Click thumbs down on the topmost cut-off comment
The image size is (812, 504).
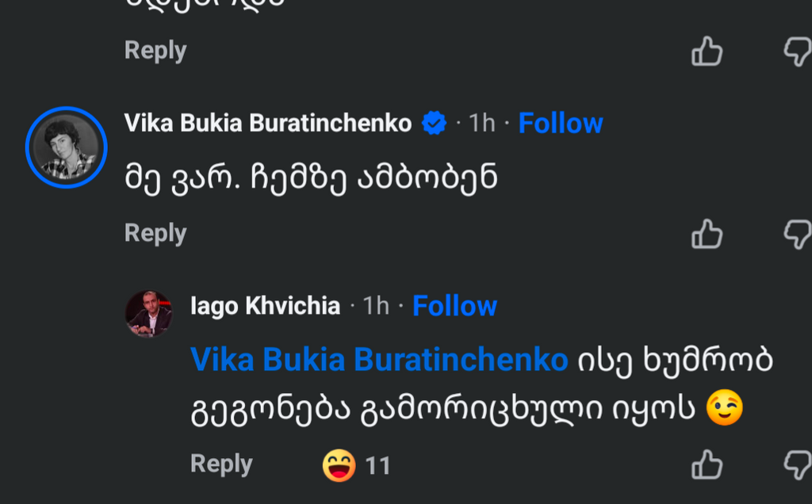coord(798,52)
